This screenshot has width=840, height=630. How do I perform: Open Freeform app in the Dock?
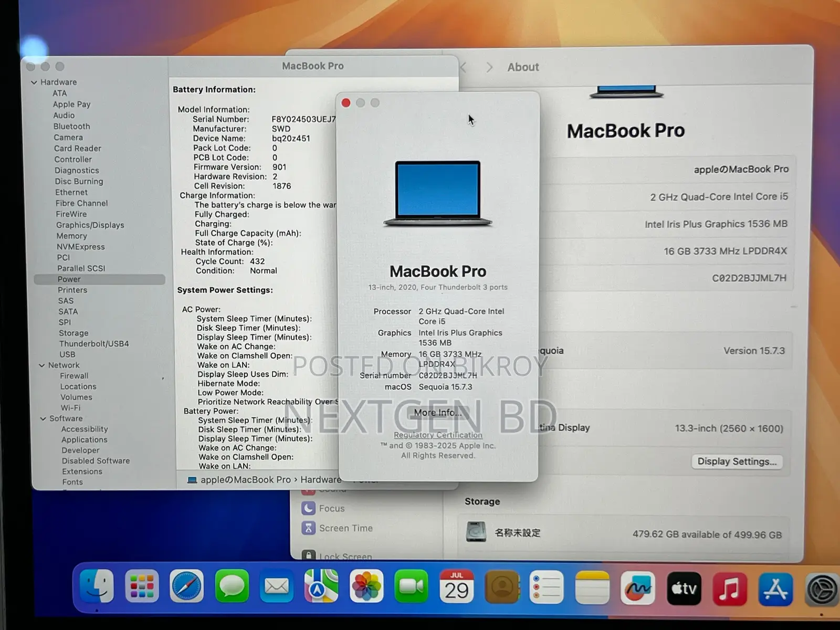click(637, 588)
